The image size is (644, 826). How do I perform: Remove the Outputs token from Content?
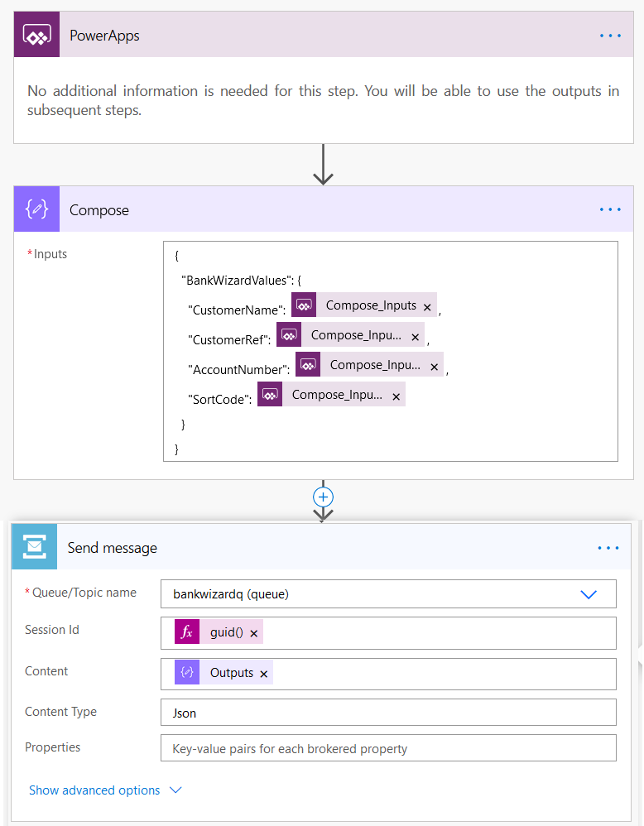(x=263, y=672)
